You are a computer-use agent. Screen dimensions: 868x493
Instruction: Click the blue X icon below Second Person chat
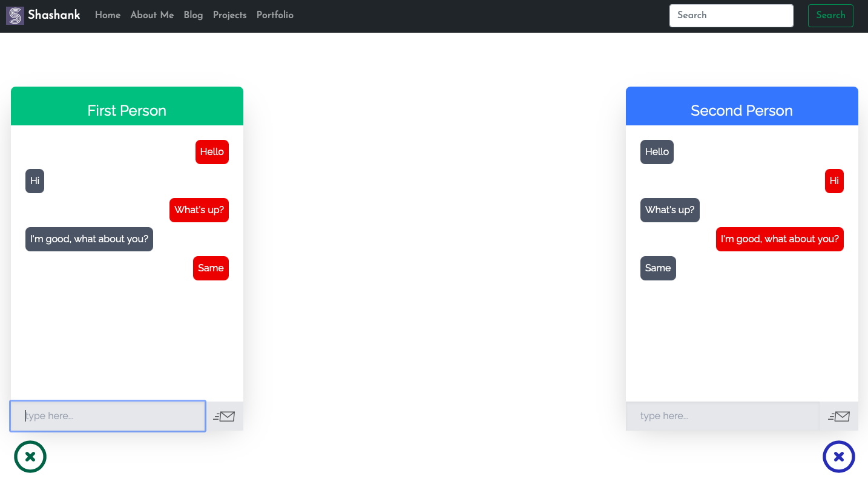[x=839, y=457]
